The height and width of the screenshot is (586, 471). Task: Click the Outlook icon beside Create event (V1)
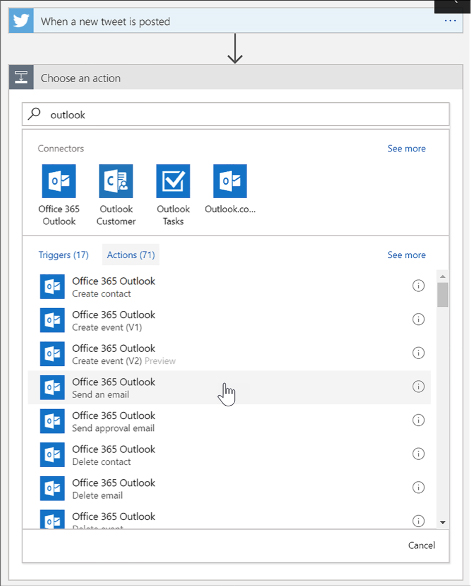coord(52,320)
